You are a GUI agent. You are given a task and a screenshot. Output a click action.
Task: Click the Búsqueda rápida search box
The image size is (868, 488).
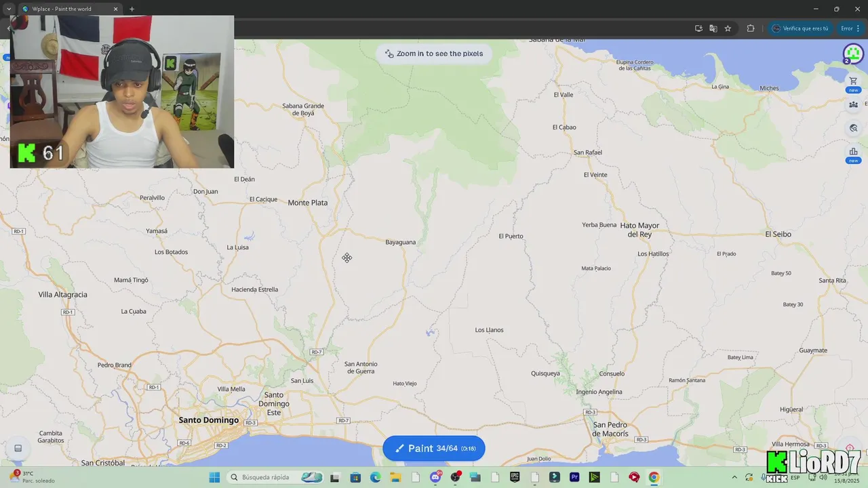point(275,477)
